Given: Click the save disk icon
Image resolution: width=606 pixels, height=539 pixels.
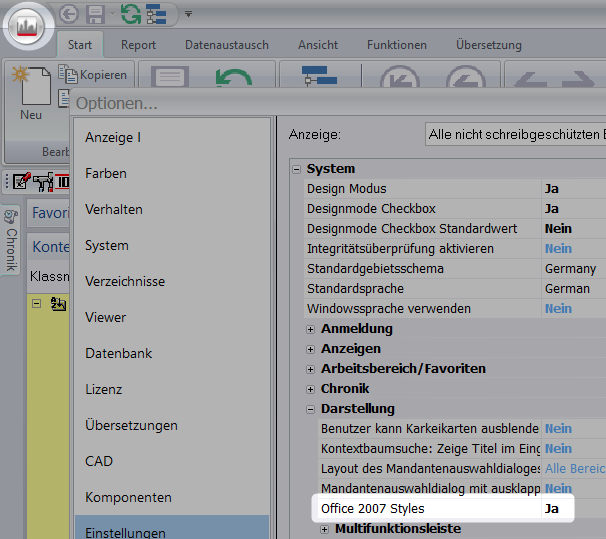Looking at the screenshot, I should coord(95,14).
